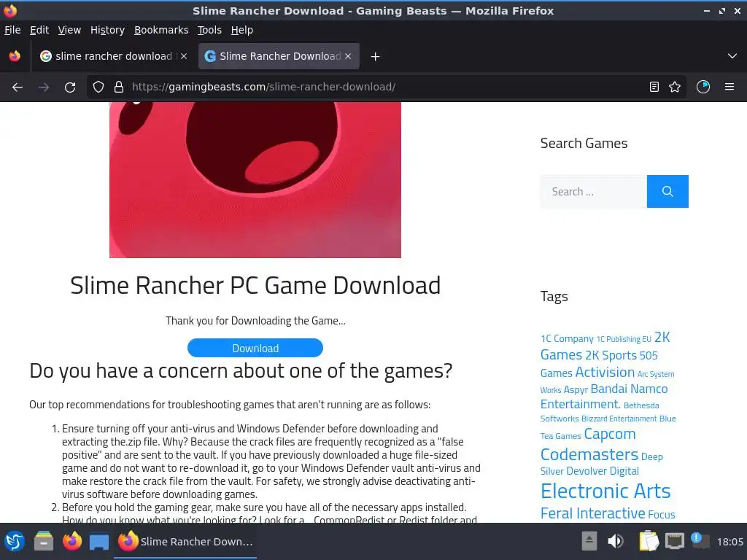
Task: Open the Help menu
Action: pyautogui.click(x=242, y=30)
